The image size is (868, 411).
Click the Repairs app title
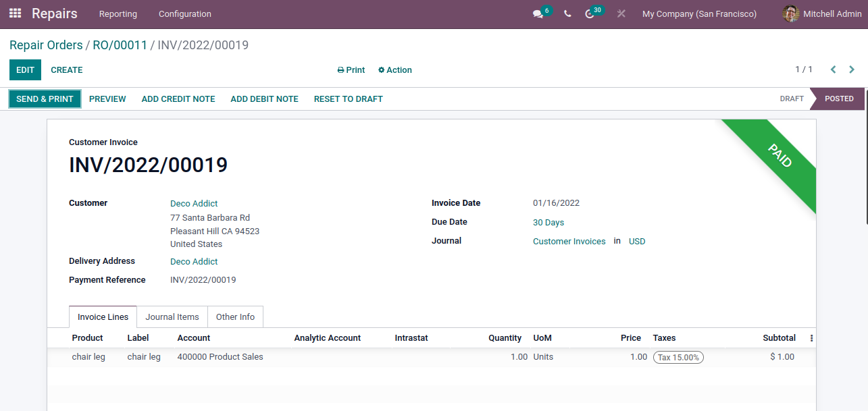[x=55, y=13]
